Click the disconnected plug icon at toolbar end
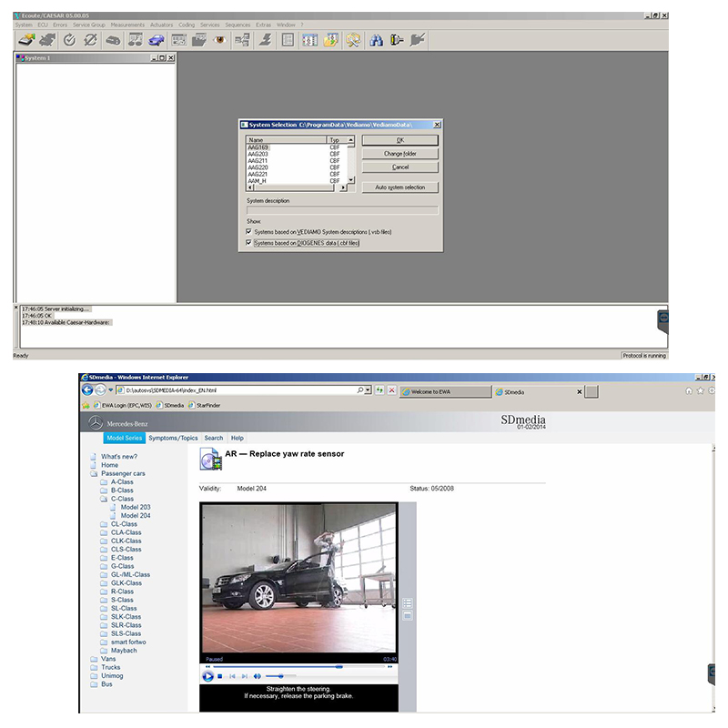728x728 pixels. [x=418, y=40]
